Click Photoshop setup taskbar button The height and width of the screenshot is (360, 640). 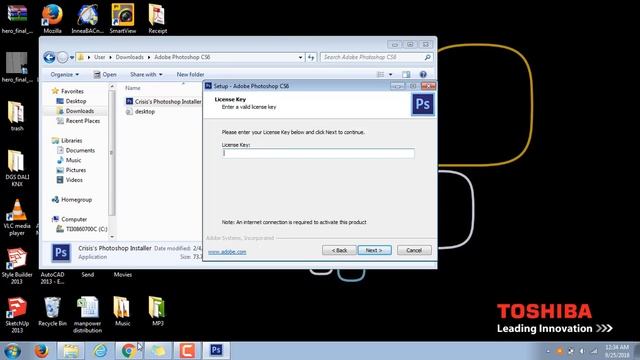click(216, 351)
